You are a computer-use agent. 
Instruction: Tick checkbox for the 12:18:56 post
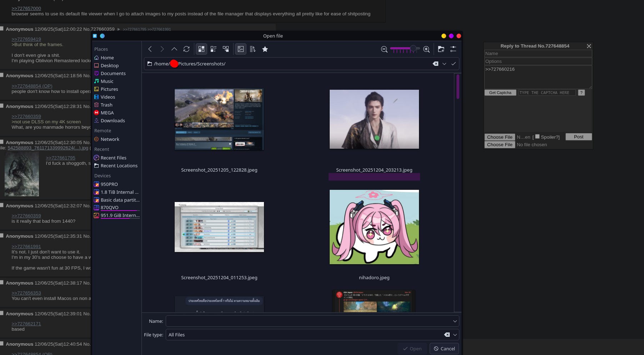click(x=2, y=75)
